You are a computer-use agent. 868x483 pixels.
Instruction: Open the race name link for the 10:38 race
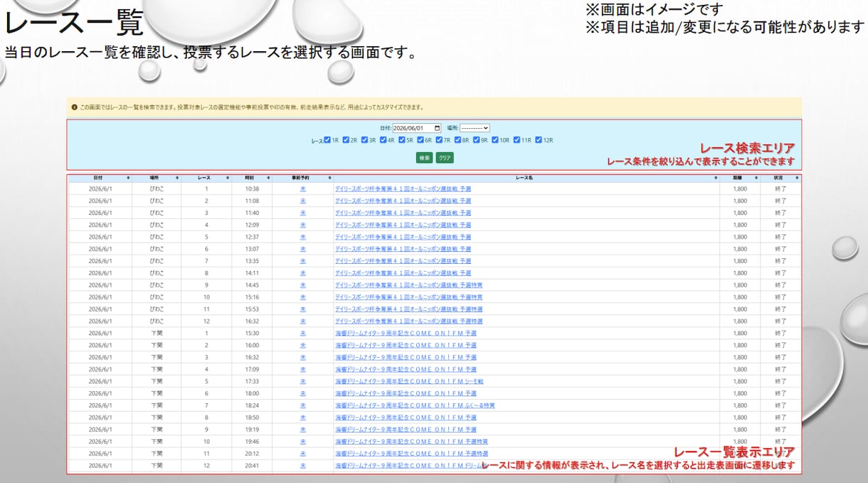(x=403, y=189)
